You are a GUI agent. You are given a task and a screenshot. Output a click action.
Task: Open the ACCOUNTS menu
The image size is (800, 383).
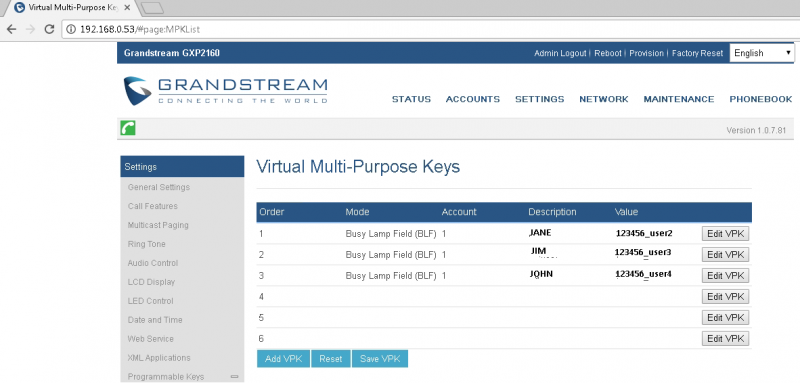(x=473, y=99)
